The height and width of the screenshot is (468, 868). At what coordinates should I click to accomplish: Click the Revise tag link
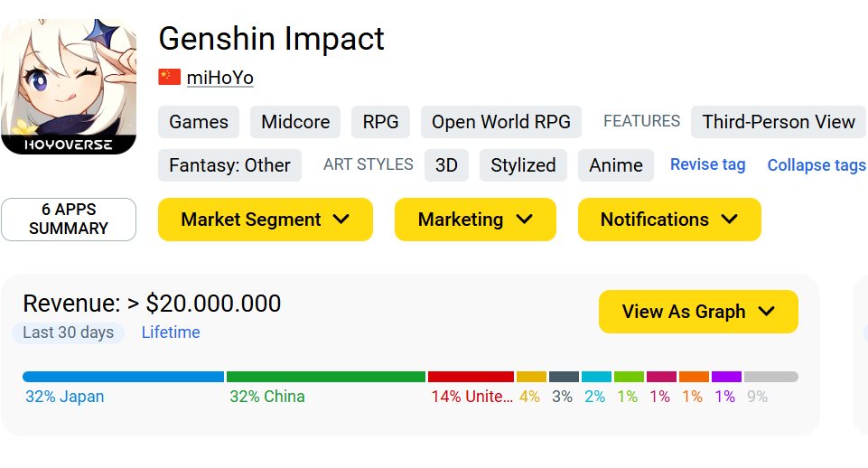click(x=707, y=164)
